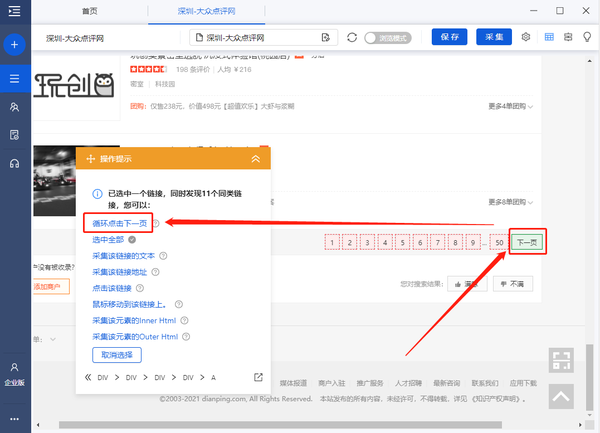Select 循环点击下一页 option

(120, 223)
